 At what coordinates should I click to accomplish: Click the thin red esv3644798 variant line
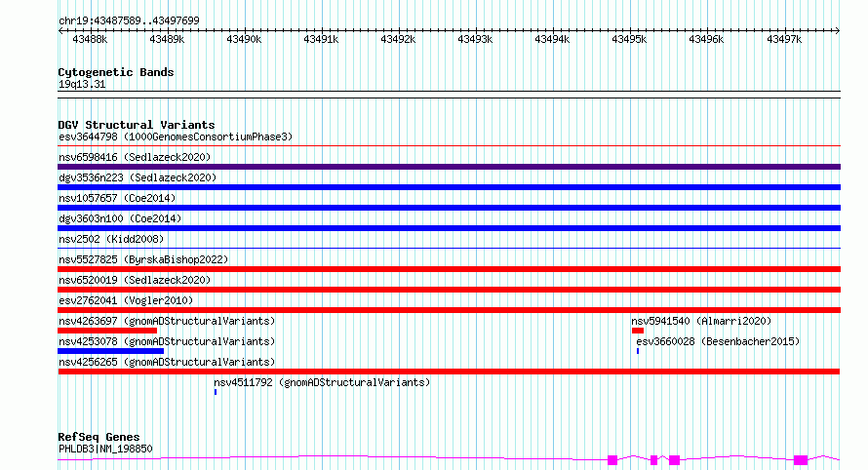449,146
